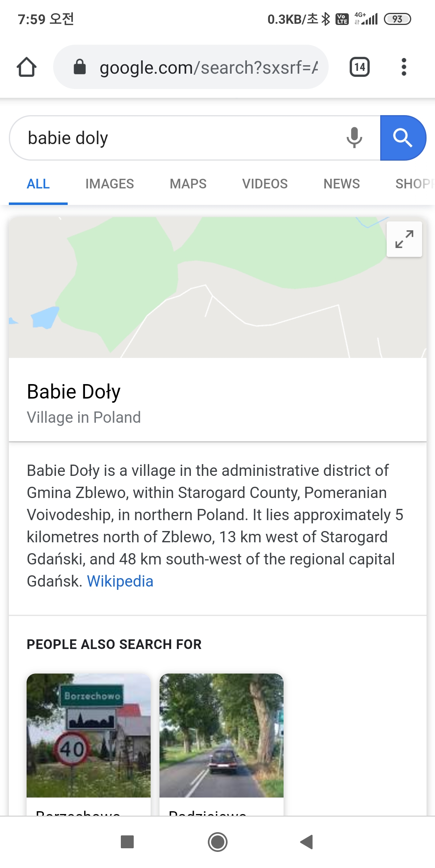Tap the recent apps square button
435x868 pixels.
point(127,841)
